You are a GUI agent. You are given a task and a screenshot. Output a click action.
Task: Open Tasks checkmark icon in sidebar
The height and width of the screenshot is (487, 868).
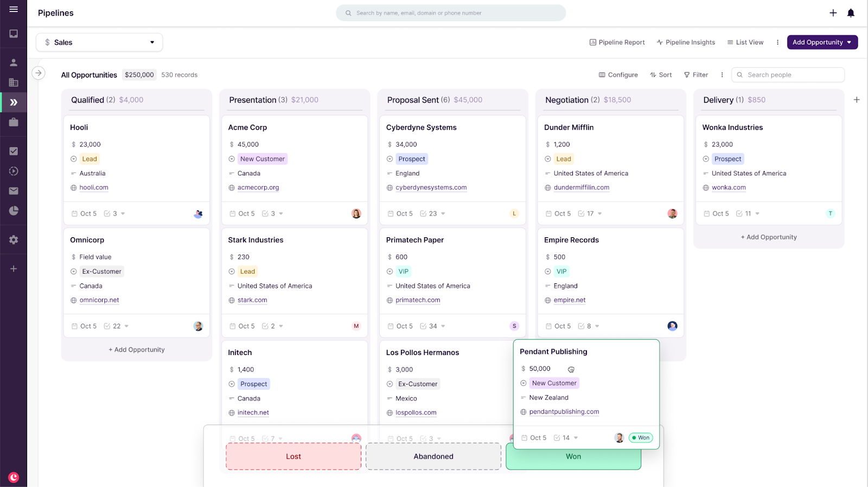tap(14, 151)
